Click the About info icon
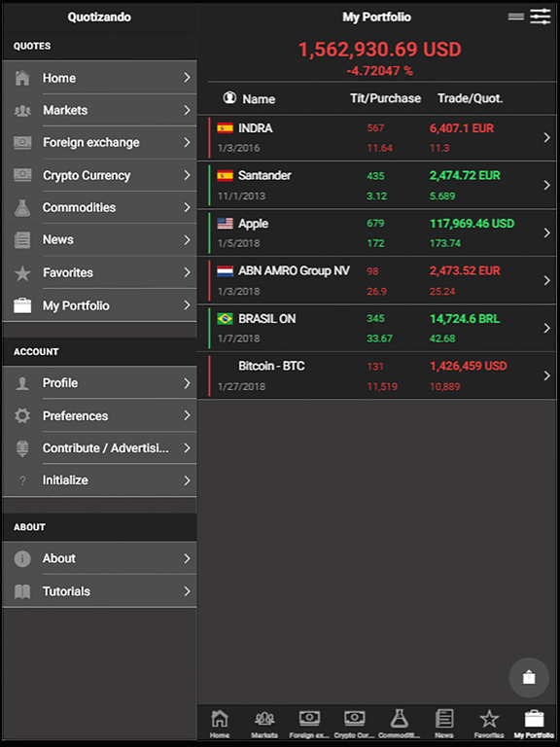This screenshot has width=560, height=747. (22, 558)
